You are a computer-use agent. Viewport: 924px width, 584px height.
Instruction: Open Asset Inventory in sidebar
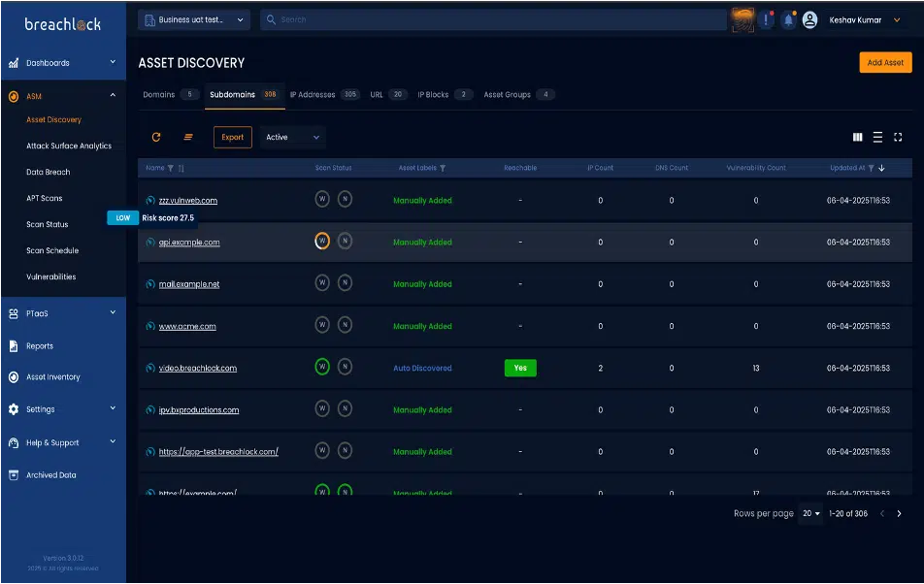(53, 377)
